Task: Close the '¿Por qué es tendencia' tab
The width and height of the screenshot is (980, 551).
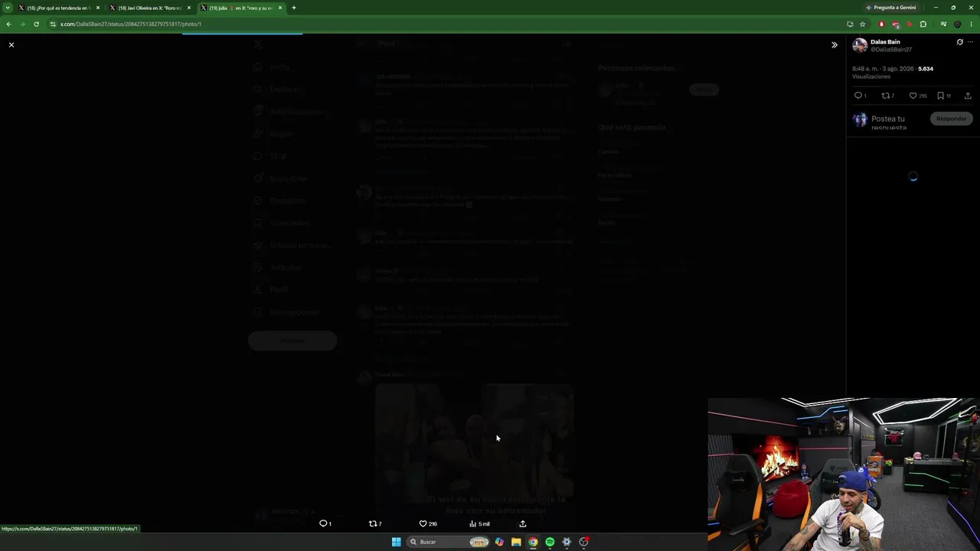Action: [x=98, y=8]
